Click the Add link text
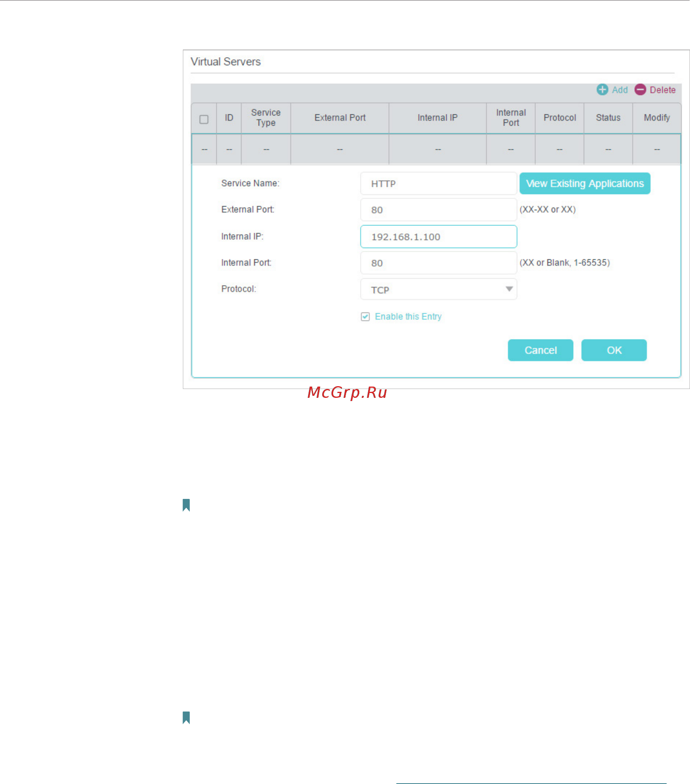690x784 pixels. (620, 90)
